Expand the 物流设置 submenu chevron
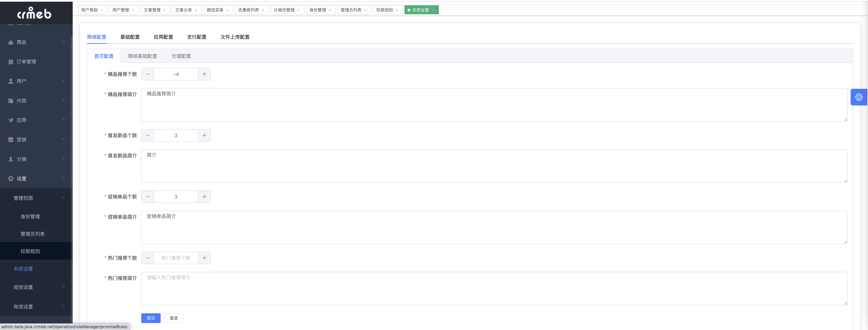868x330 pixels. [64, 306]
